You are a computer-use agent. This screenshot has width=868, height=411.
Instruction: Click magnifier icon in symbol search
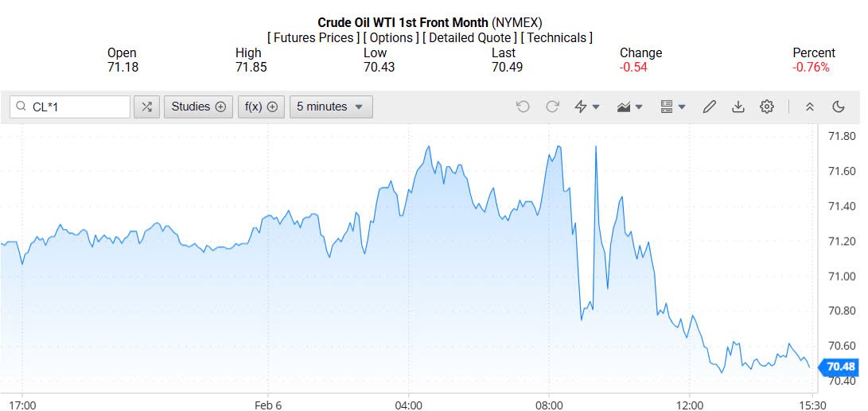tap(21, 107)
